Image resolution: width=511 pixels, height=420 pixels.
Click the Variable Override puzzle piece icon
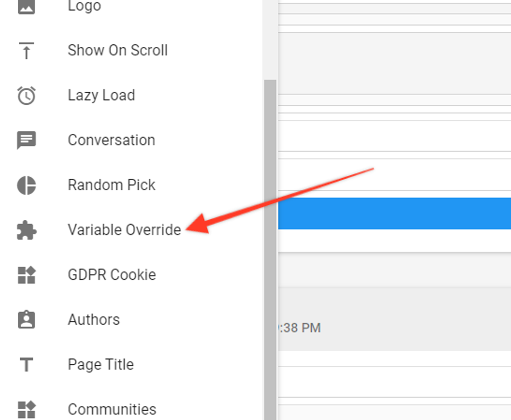click(x=26, y=230)
